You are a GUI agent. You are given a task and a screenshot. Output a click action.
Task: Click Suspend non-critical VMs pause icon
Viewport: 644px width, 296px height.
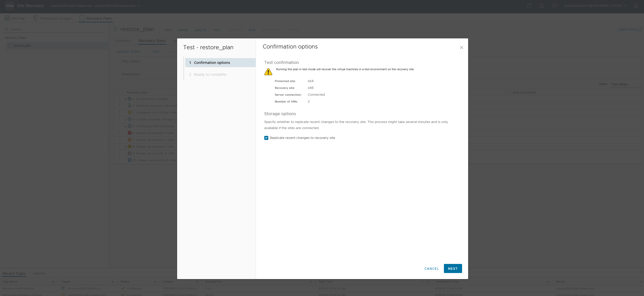pos(130,112)
